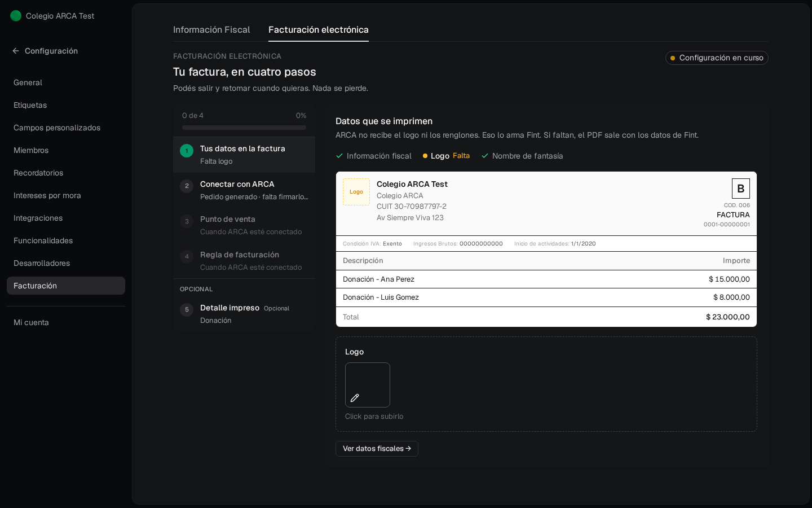The image size is (812, 508).
Task: Click the letter B invoice type box
Action: pos(741,189)
